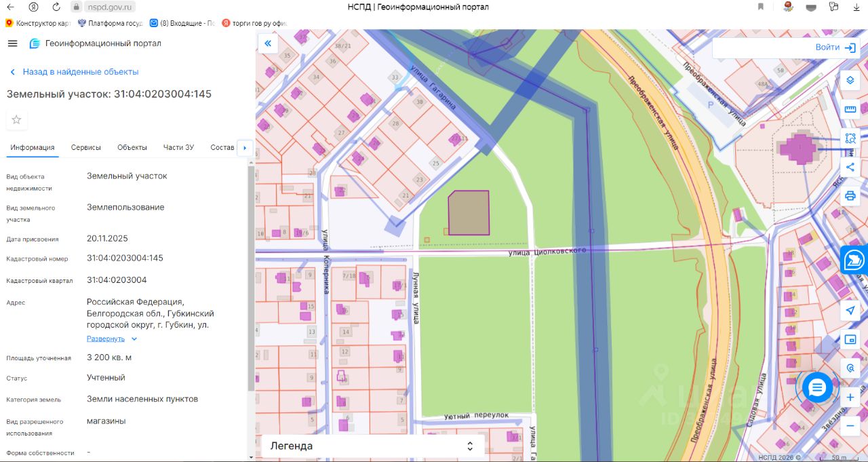This screenshot has width=868, height=462.
Task: Activate the area search selection tool
Action: click(850, 138)
